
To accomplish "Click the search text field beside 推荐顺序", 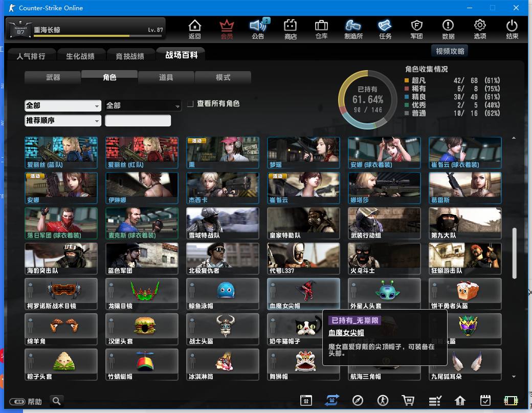I will [x=138, y=120].
